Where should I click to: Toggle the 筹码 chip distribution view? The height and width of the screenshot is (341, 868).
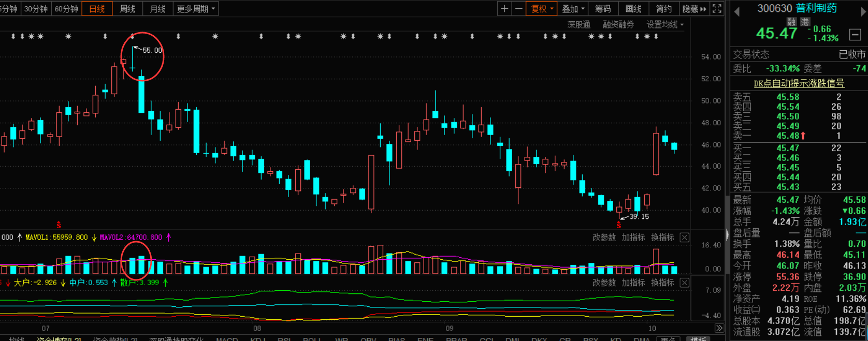click(x=603, y=9)
